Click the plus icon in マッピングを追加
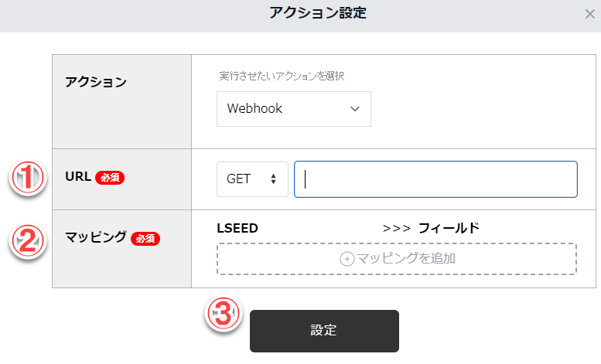Viewport: 601px width, 364px height. tap(347, 259)
